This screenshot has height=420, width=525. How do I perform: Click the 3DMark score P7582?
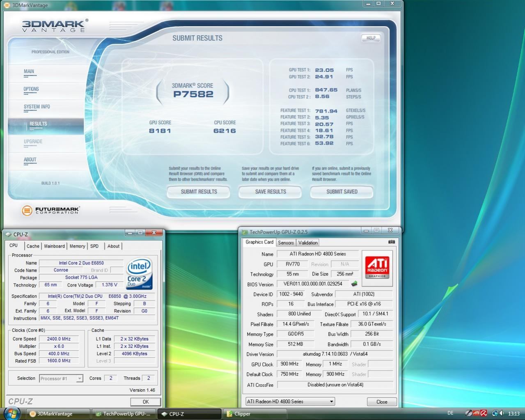point(193,94)
